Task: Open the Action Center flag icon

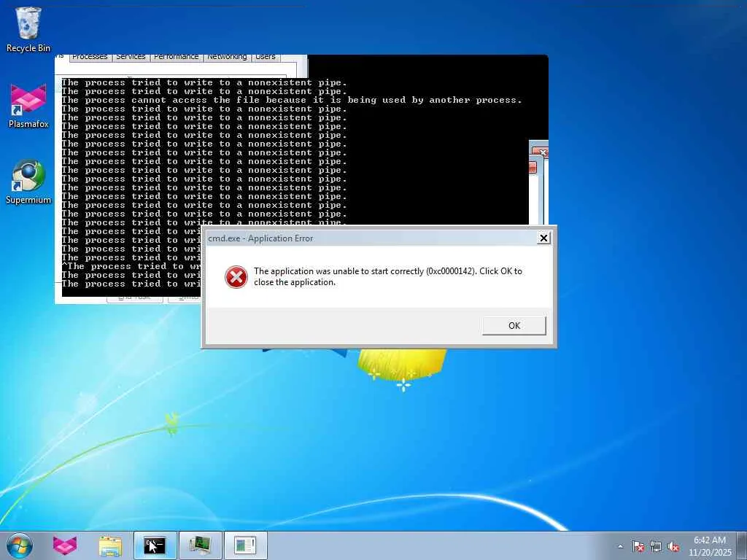Action: pyautogui.click(x=638, y=546)
